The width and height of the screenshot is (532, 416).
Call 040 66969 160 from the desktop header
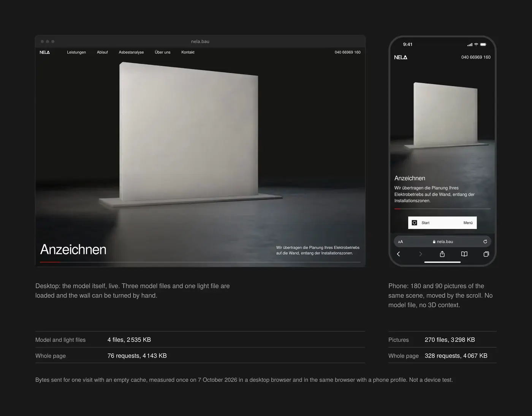[348, 52]
